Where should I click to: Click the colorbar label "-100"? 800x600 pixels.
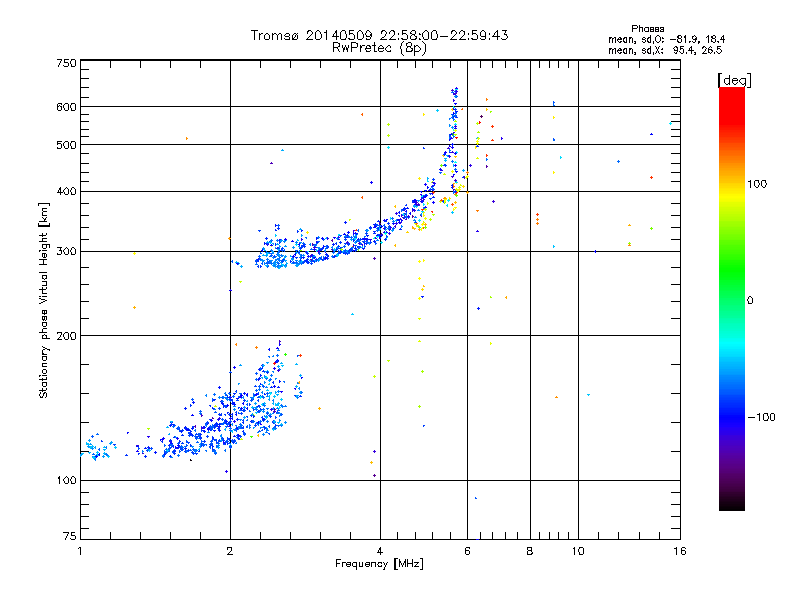(761, 417)
